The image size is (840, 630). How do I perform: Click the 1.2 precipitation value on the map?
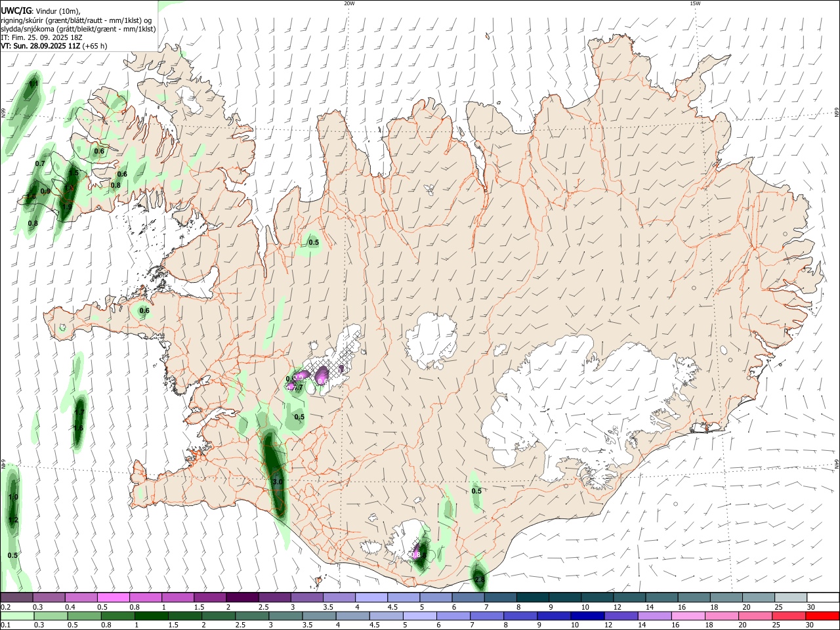(x=13, y=520)
